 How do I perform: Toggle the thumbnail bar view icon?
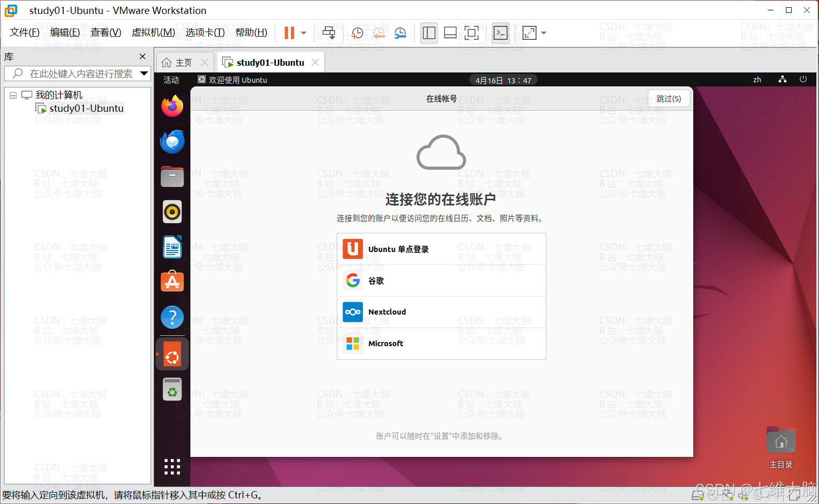click(x=450, y=33)
